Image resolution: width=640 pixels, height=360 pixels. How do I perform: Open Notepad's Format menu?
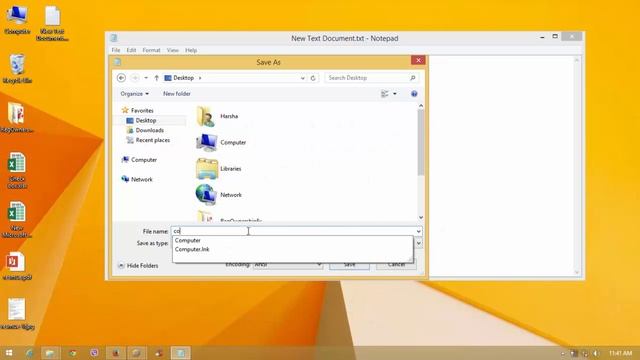pyautogui.click(x=151, y=50)
